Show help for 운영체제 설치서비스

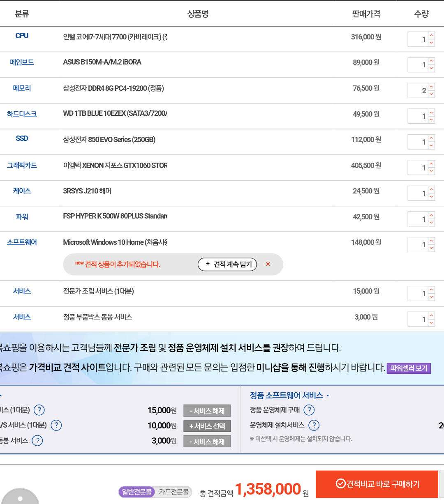coord(314,425)
